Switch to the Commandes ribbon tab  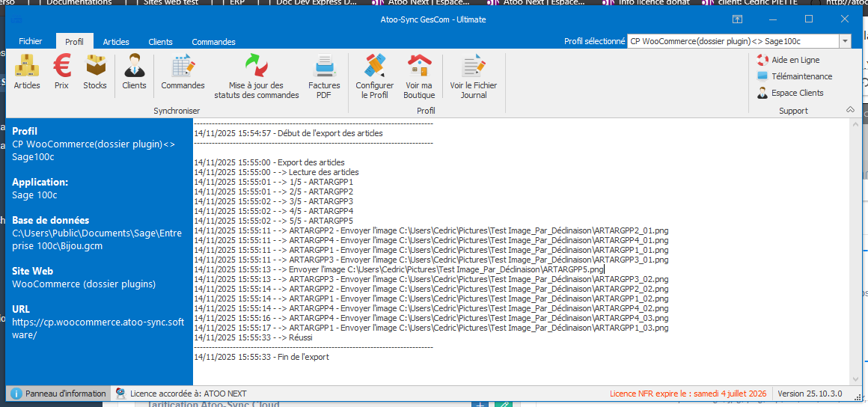coord(214,42)
